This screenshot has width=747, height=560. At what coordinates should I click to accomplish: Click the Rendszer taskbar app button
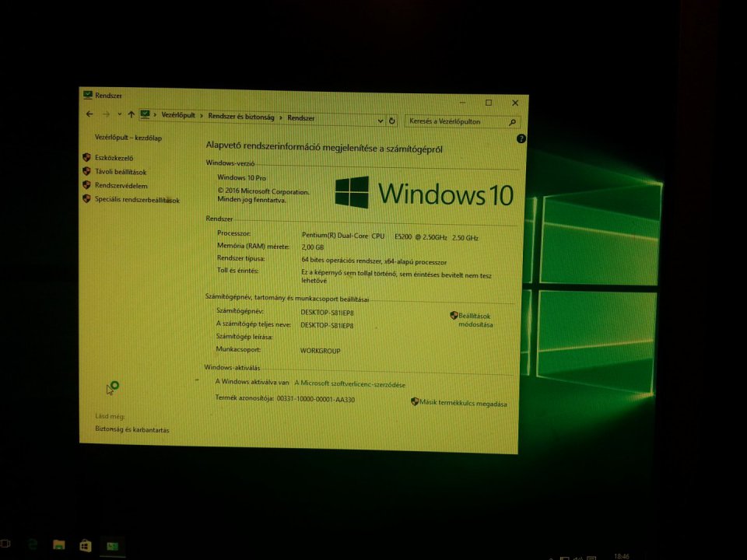pos(112,546)
